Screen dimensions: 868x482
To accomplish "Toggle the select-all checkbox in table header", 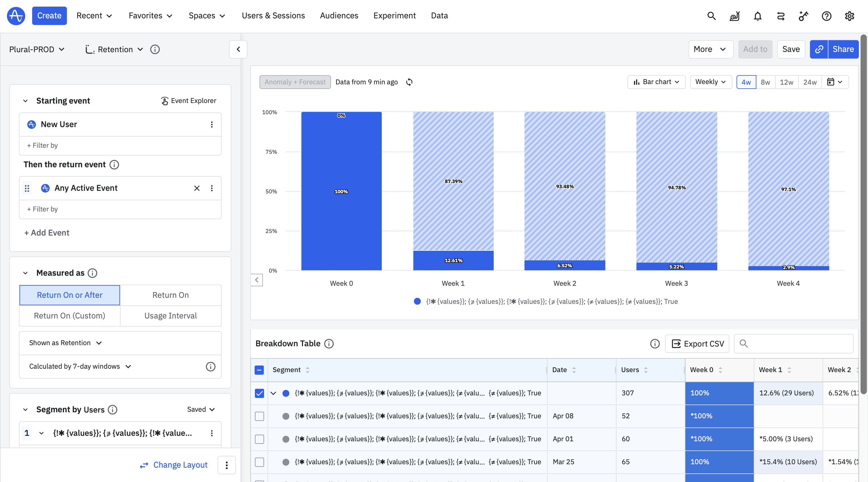I will click(x=259, y=370).
